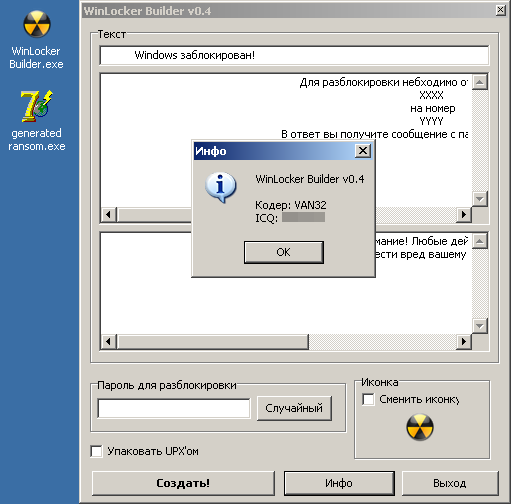Screen dimensions: 511x504
Task: Click the radiation icon preview in the Иконка group
Action: [x=420, y=427]
